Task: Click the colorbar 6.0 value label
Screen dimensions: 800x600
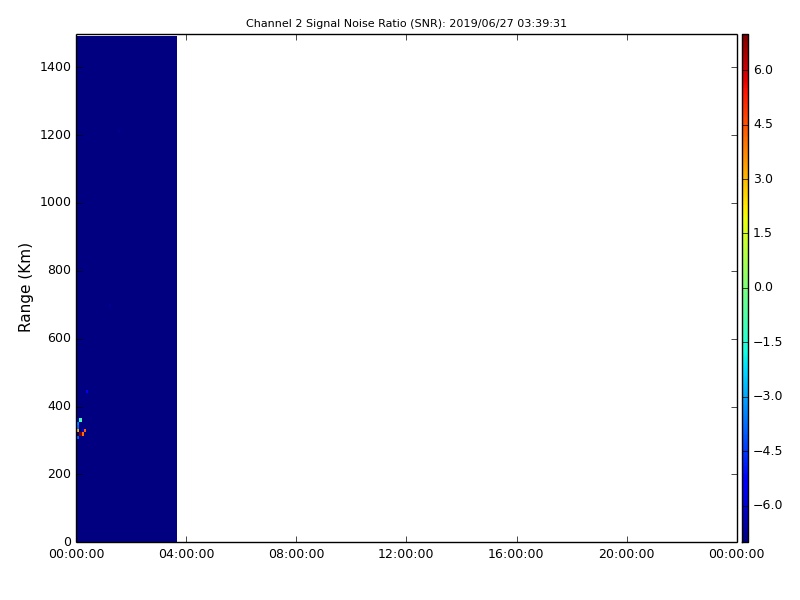Action: (x=763, y=70)
